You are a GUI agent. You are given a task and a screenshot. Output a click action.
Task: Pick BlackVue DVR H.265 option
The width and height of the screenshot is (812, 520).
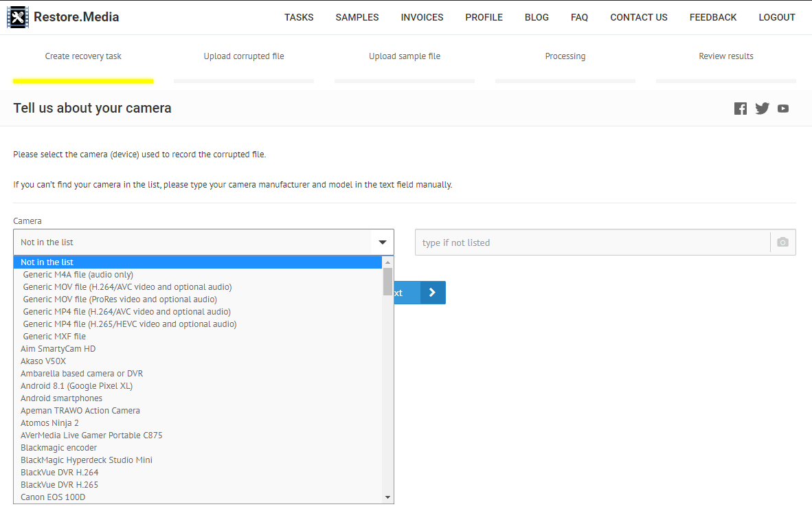click(x=59, y=485)
